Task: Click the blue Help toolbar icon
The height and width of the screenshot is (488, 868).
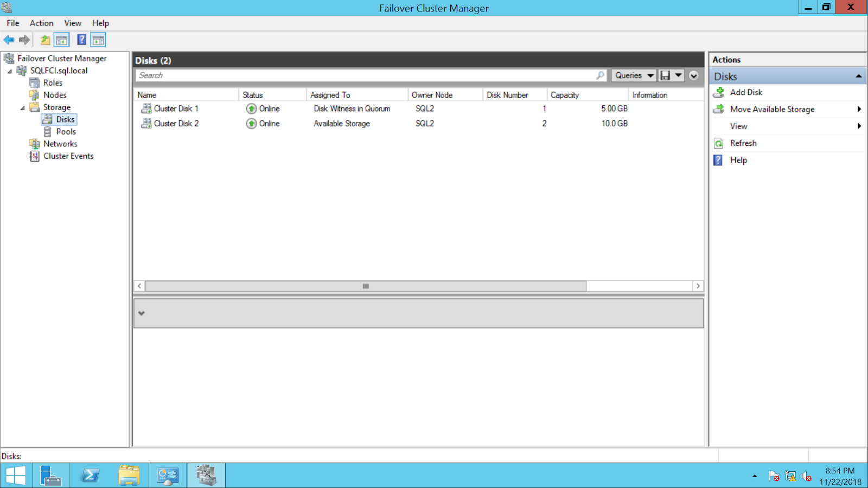Action: (x=82, y=40)
